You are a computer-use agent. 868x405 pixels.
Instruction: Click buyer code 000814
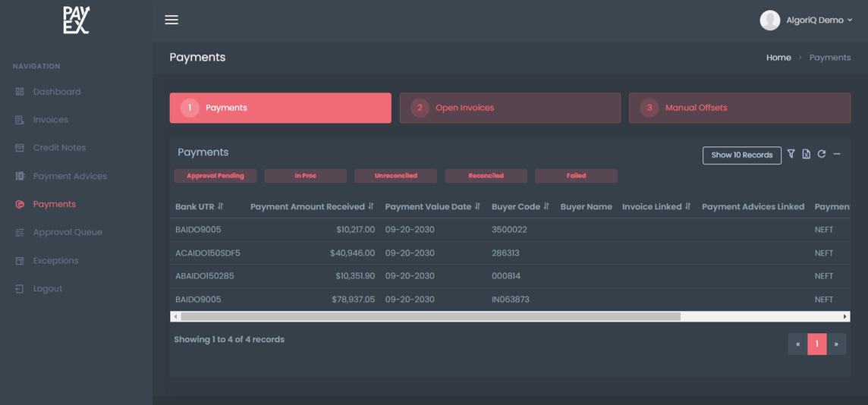click(x=506, y=276)
